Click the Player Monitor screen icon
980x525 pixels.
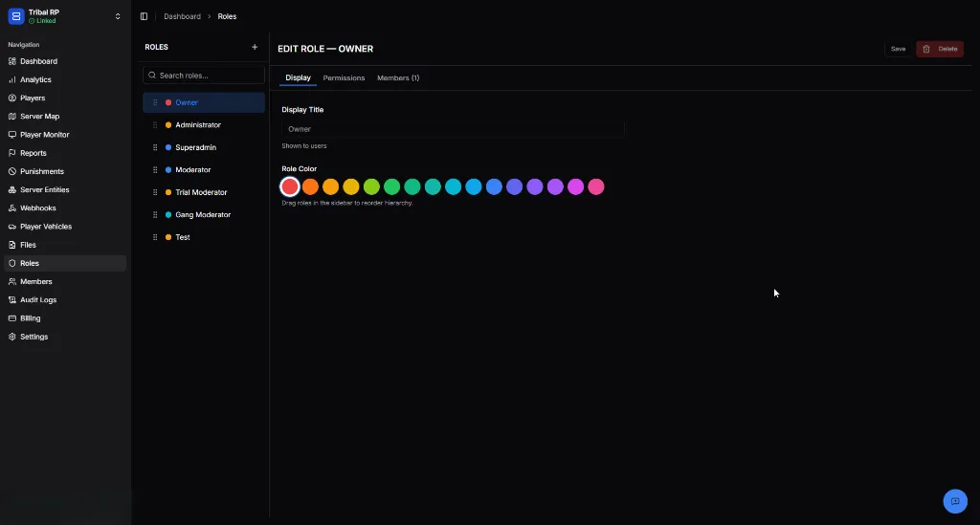tap(11, 135)
